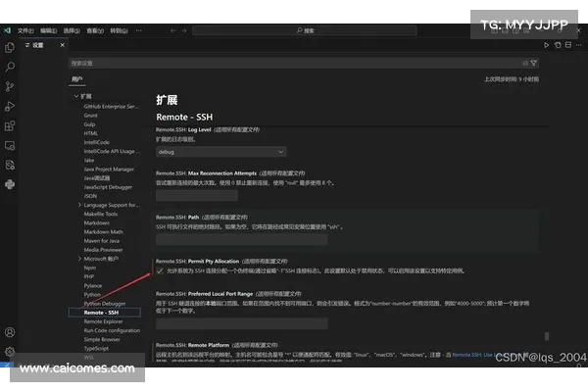Select Java Project Manager in settings tree
Viewport: 588px width, 392px height.
point(109,170)
